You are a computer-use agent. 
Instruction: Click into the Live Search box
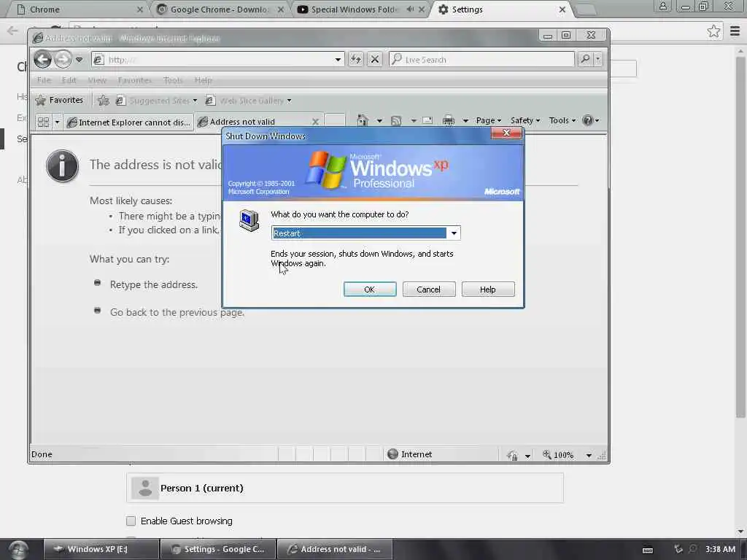pyautogui.click(x=482, y=60)
